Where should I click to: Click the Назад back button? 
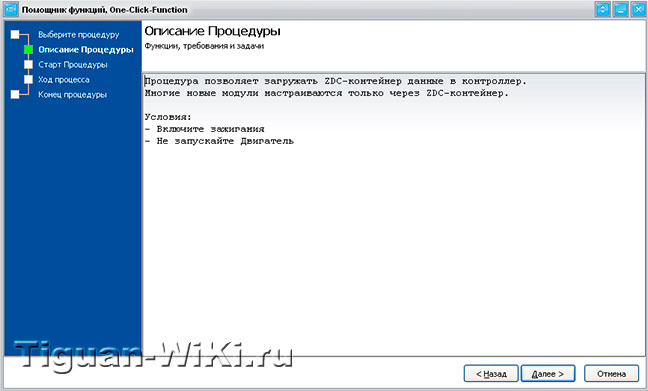pyautogui.click(x=491, y=374)
